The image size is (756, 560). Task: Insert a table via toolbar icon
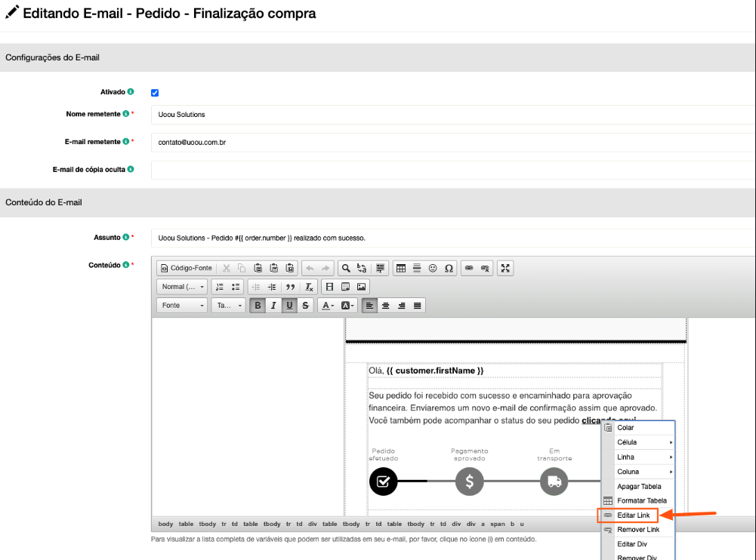[x=401, y=268]
